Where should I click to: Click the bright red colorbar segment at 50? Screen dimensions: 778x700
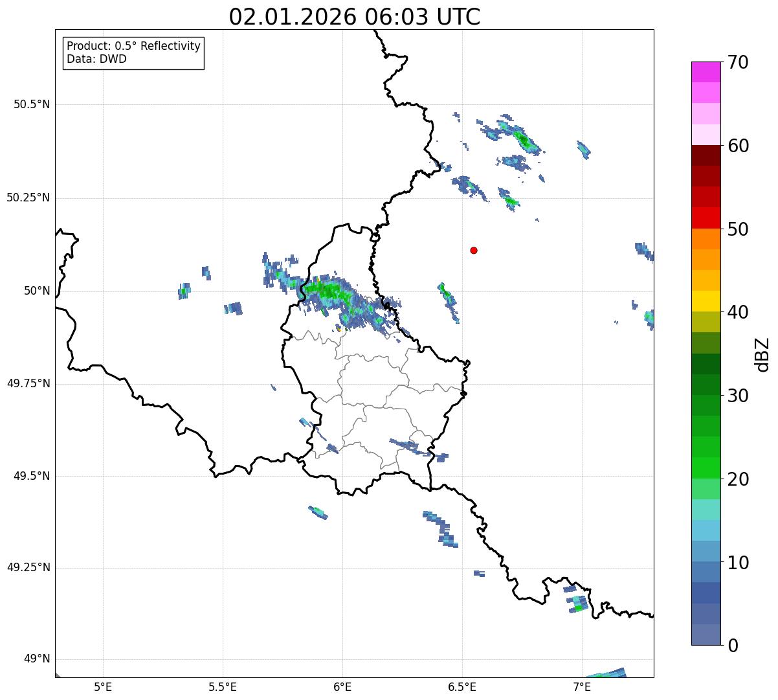[706, 218]
